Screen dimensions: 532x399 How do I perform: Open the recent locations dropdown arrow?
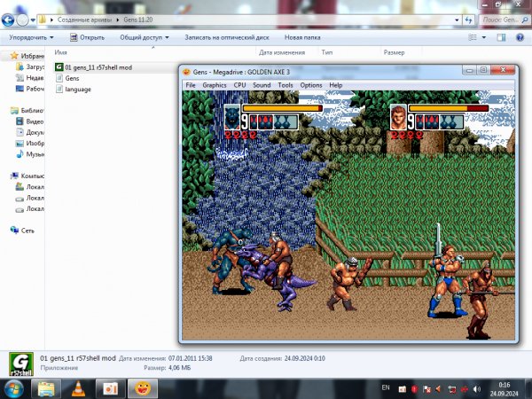click(33, 20)
